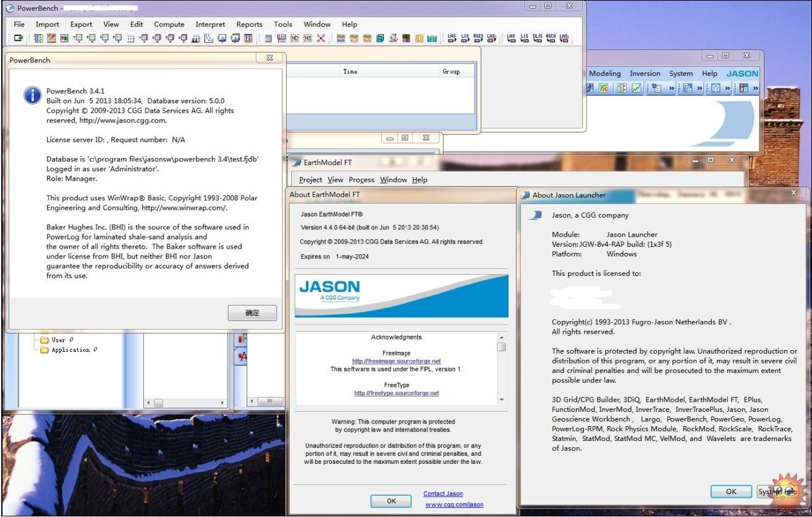Click the pink crossed-lines icon in PowerBench toolbar
The width and height of the screenshot is (812, 517).
321,38
